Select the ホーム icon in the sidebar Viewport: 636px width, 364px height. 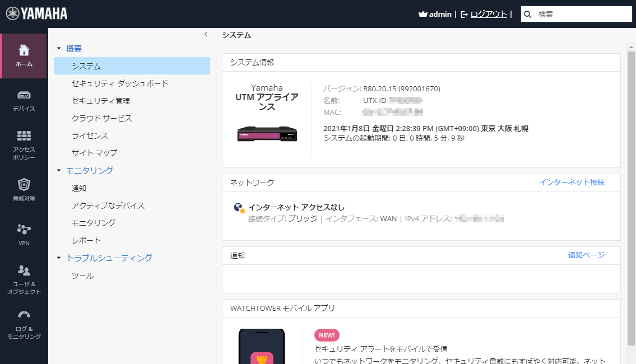pos(24,53)
